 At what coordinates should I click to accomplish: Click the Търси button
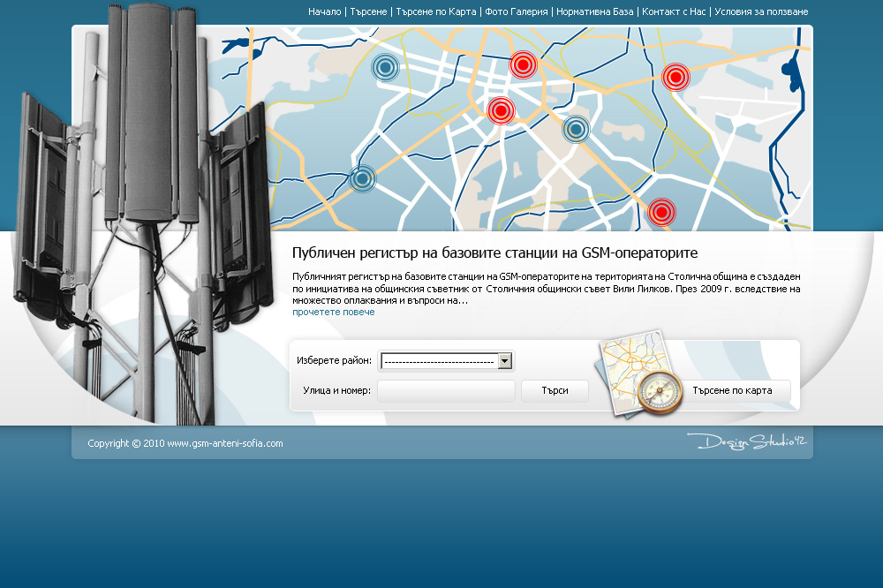click(x=555, y=391)
